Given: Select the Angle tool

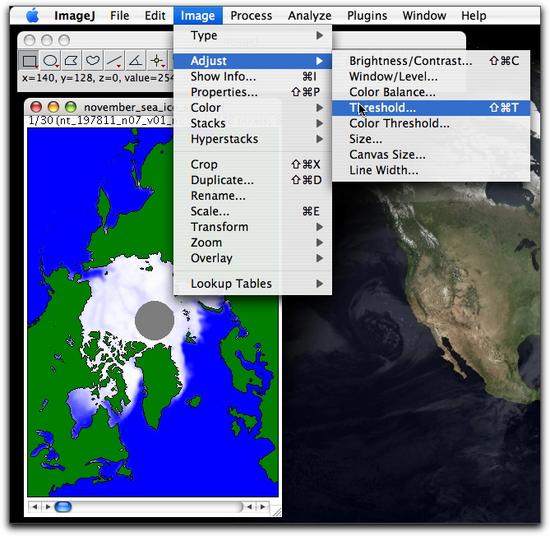Looking at the screenshot, I should [135, 61].
